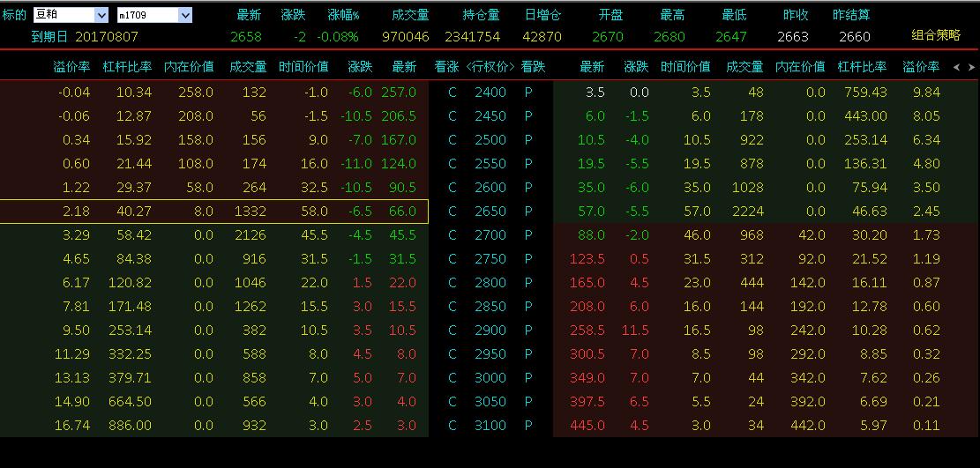Click put latest price 445.0

pyautogui.click(x=587, y=425)
